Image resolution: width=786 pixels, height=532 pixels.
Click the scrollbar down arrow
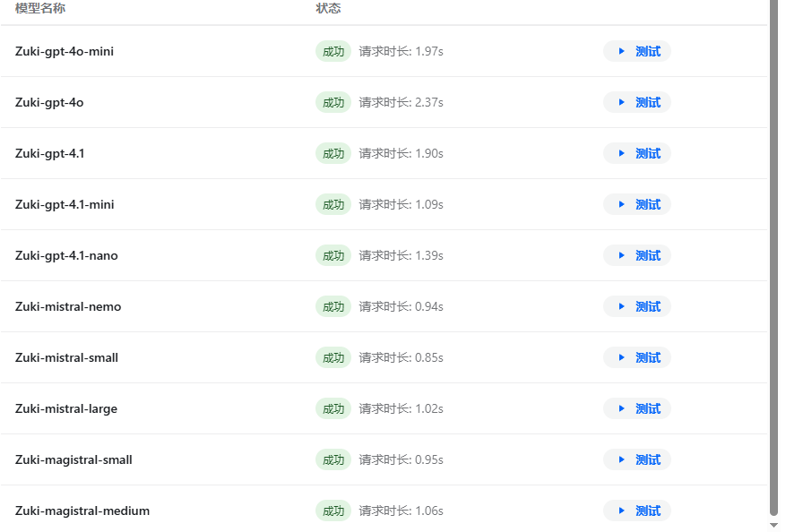[x=773, y=525]
